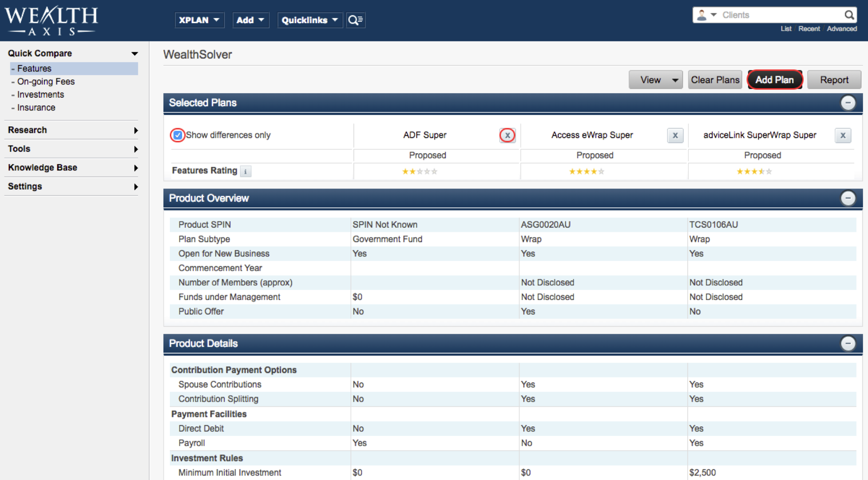The image size is (868, 480).
Task: Toggle the Show differences only checkbox
Action: [178, 135]
